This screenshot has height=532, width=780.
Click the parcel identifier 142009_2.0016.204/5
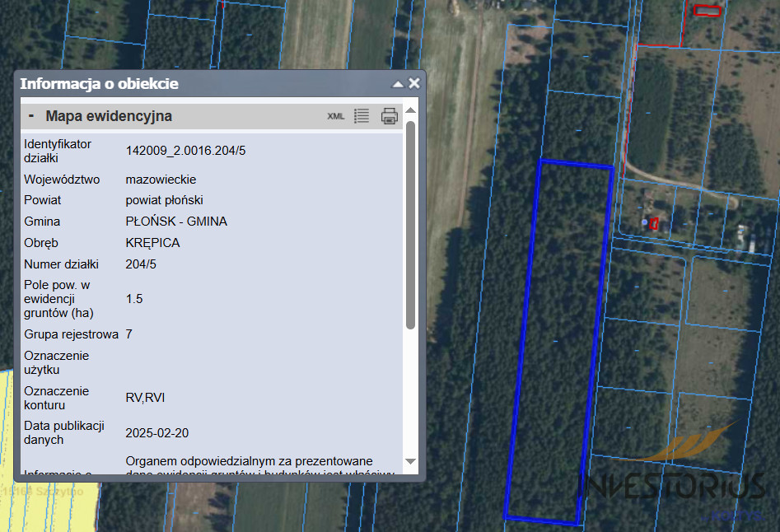tap(185, 151)
